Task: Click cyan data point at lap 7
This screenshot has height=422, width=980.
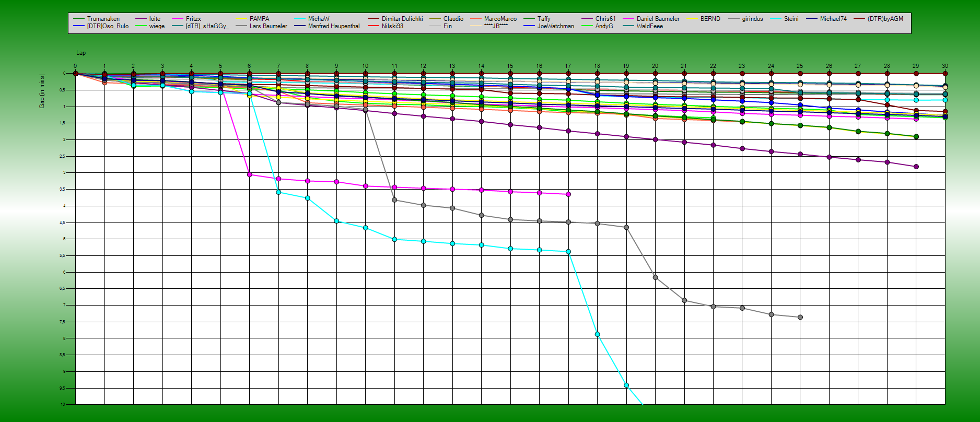Action: tap(278, 192)
